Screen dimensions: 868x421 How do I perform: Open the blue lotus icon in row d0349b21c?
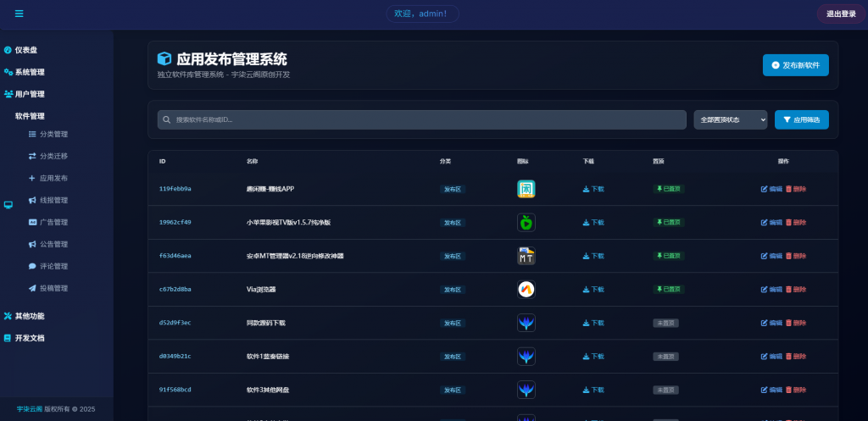pyautogui.click(x=526, y=357)
